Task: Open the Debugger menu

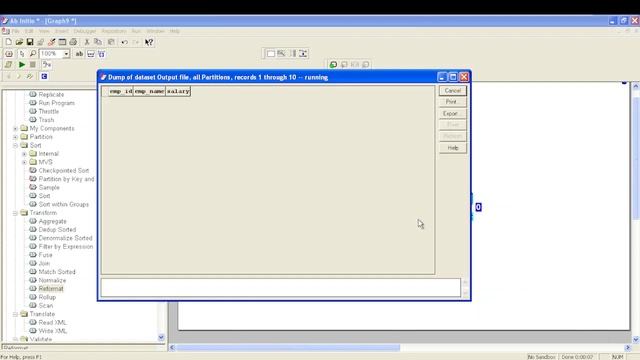Action: 85,31
